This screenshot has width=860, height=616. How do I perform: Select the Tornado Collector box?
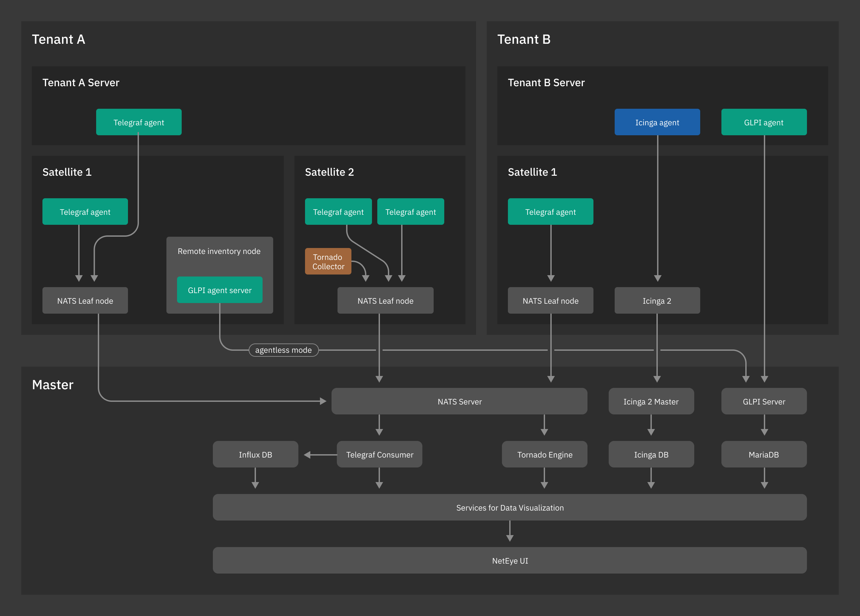[328, 261]
